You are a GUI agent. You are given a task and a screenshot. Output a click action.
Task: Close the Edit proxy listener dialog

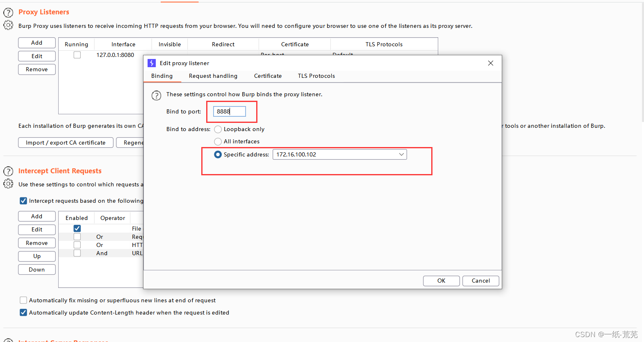[491, 63]
